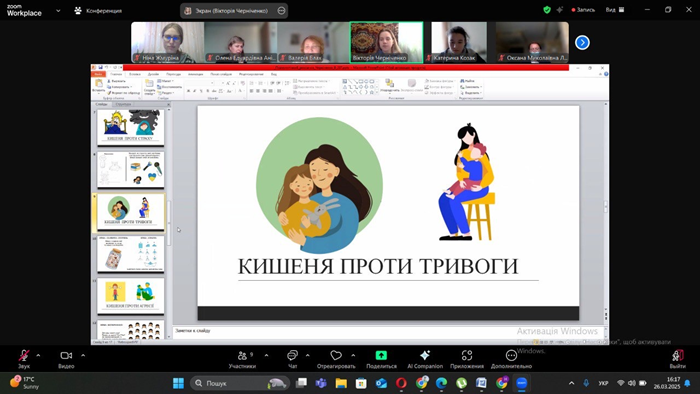Expand audio options arrow next to Звук
The image size is (700, 394).
point(38,356)
